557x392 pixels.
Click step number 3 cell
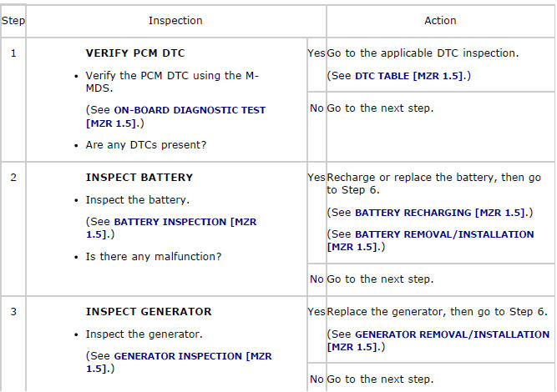tap(13, 311)
